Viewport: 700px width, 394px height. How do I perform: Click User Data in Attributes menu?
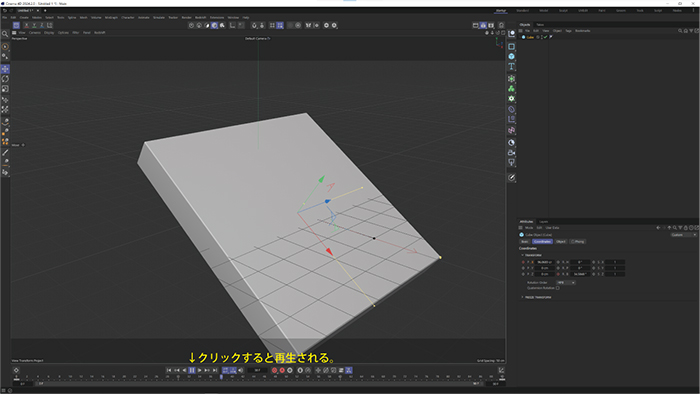click(552, 228)
